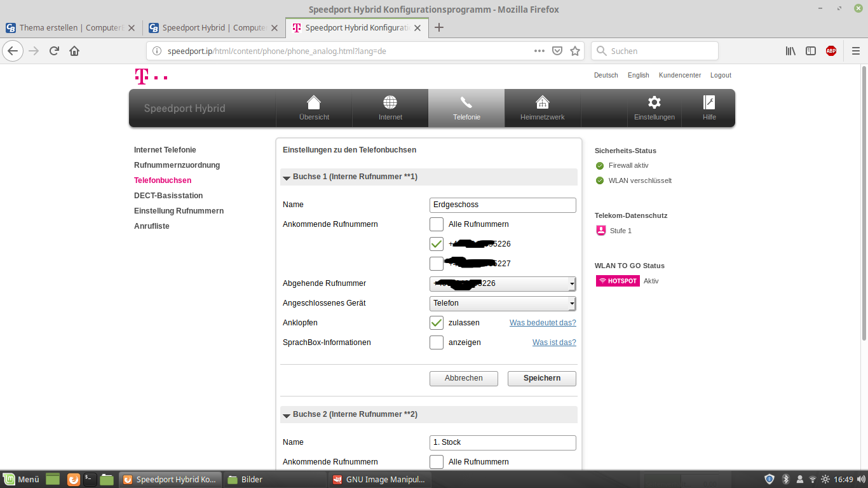Image resolution: width=868 pixels, height=488 pixels.
Task: Open the file manager taskbar launcher
Action: click(x=107, y=479)
